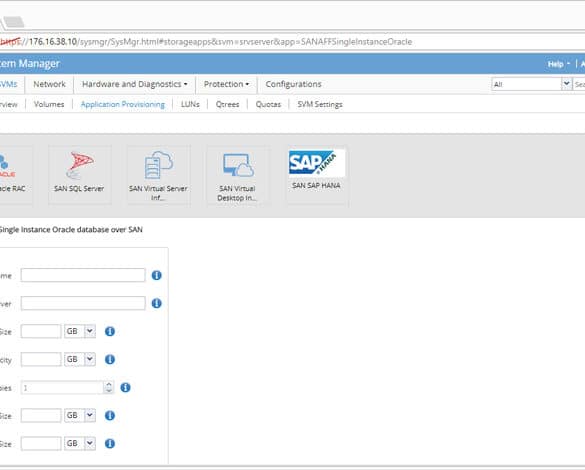The height and width of the screenshot is (470, 585).
Task: Select the SAN SAP HANA application icon
Action: coord(317,175)
